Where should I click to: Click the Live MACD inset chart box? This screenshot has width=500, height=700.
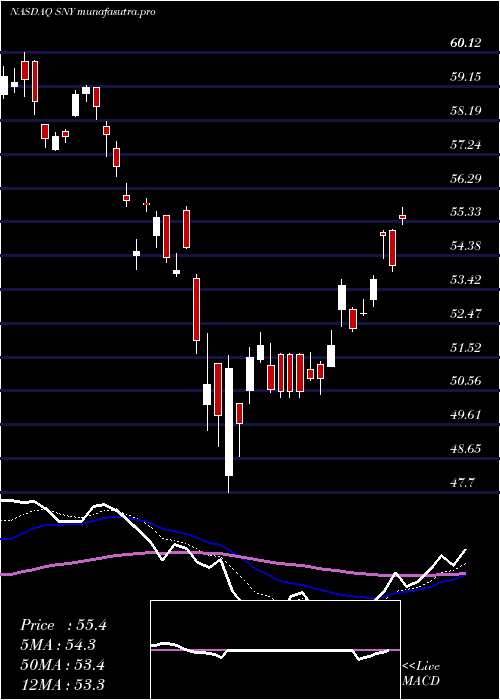point(275,650)
